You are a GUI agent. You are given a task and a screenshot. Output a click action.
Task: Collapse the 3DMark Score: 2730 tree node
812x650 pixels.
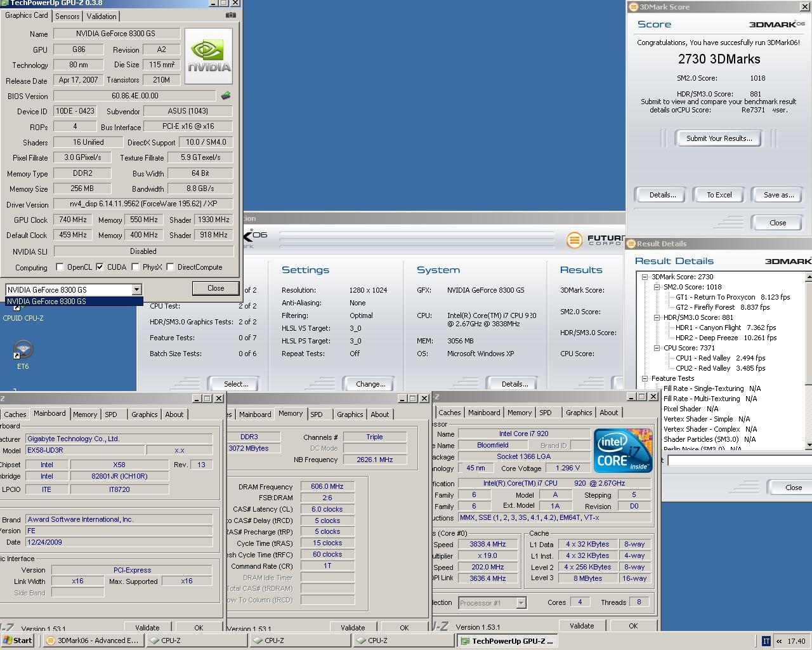(x=645, y=277)
